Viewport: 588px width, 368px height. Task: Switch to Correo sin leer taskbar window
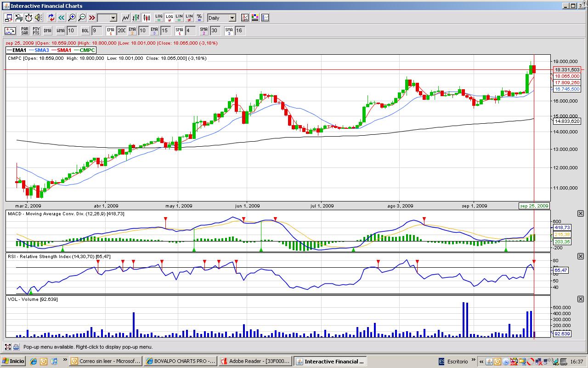pos(105,361)
